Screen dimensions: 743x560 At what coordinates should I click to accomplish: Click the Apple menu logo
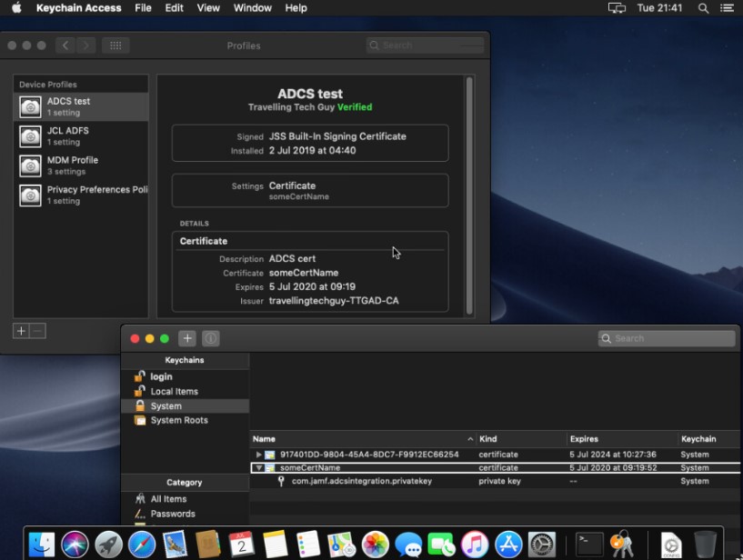point(16,8)
